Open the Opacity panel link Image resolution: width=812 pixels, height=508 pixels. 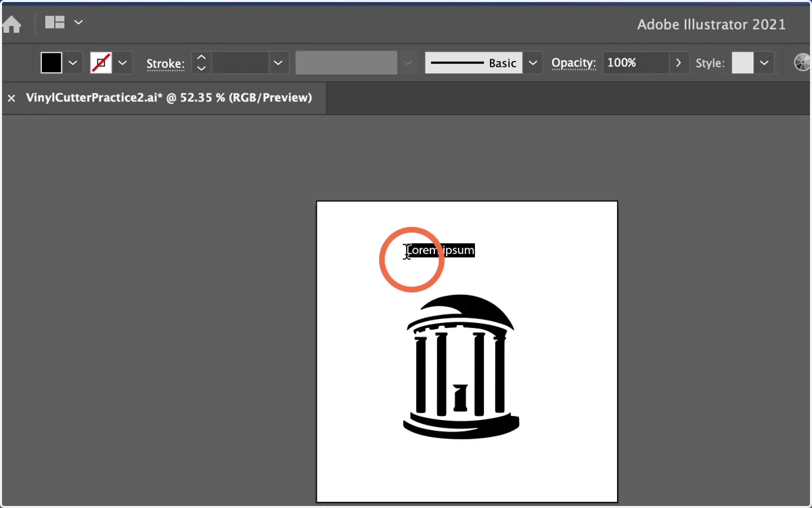(573, 63)
